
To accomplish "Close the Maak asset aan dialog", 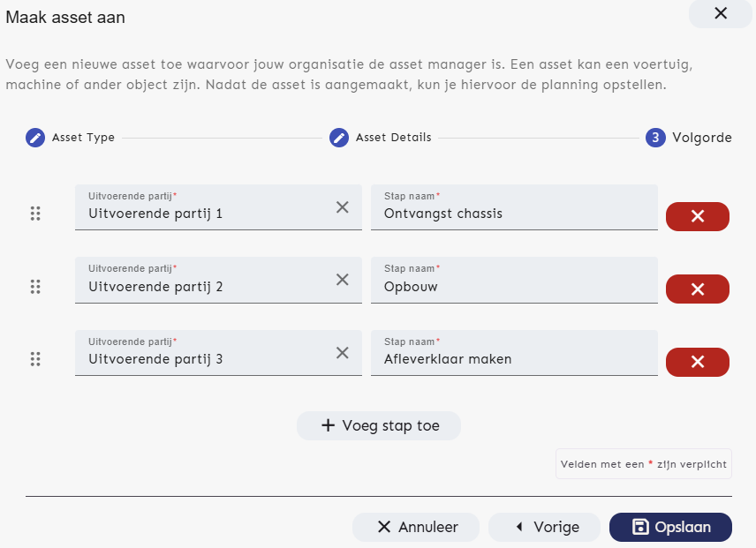I will point(720,14).
